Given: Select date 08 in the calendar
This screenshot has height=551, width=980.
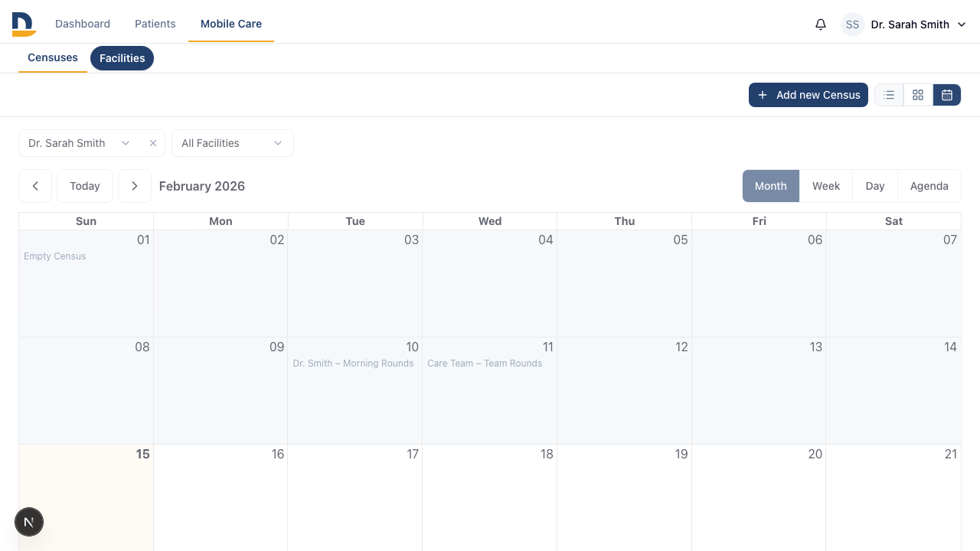Looking at the screenshot, I should point(142,347).
